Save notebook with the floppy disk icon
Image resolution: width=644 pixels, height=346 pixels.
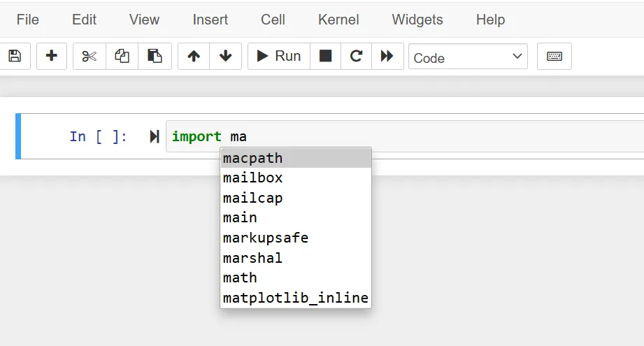[15, 56]
